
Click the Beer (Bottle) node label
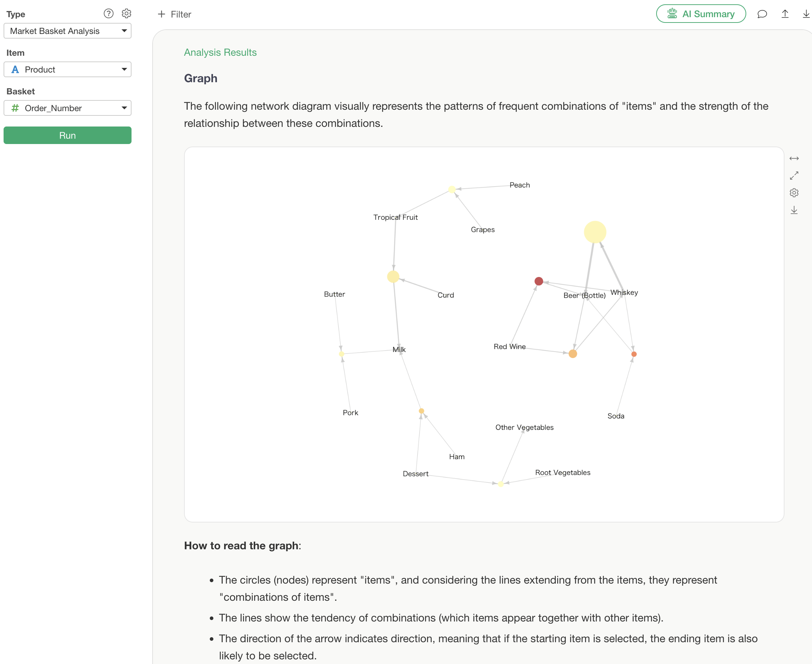coord(584,296)
